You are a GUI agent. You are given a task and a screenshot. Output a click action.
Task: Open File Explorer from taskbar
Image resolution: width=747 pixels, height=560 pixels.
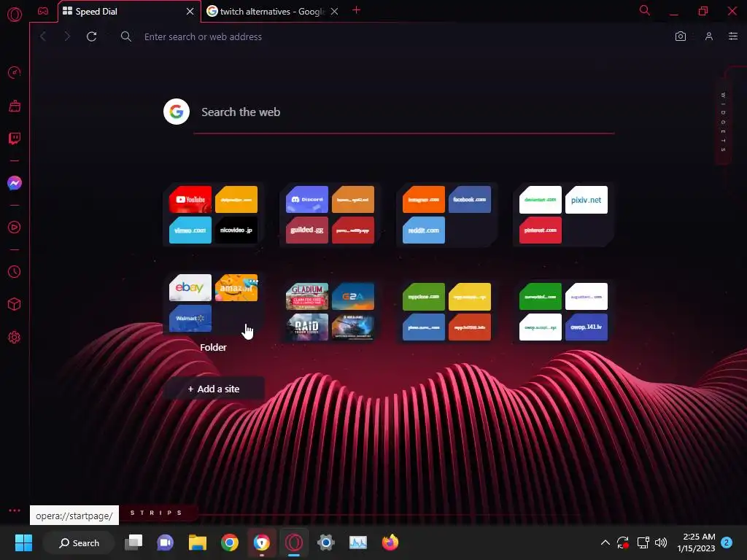197,542
